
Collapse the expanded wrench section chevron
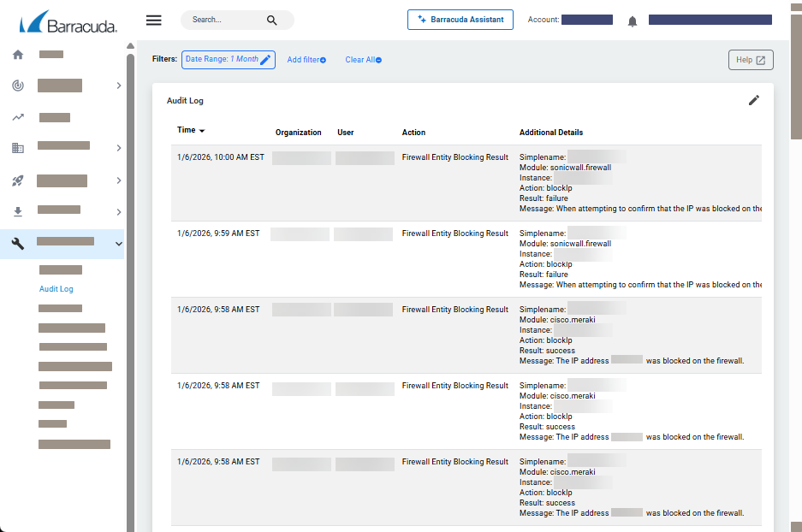pyautogui.click(x=119, y=243)
